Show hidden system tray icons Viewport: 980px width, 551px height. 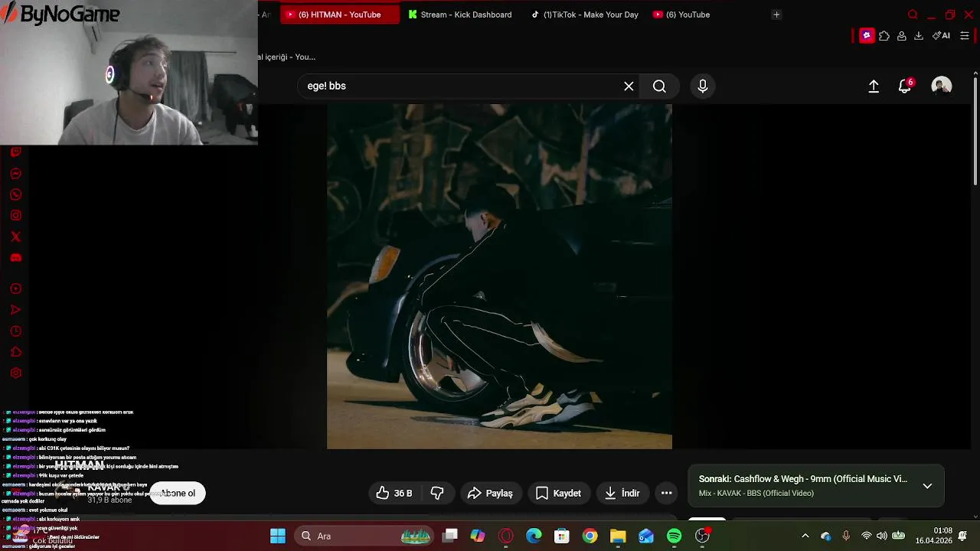pos(805,536)
